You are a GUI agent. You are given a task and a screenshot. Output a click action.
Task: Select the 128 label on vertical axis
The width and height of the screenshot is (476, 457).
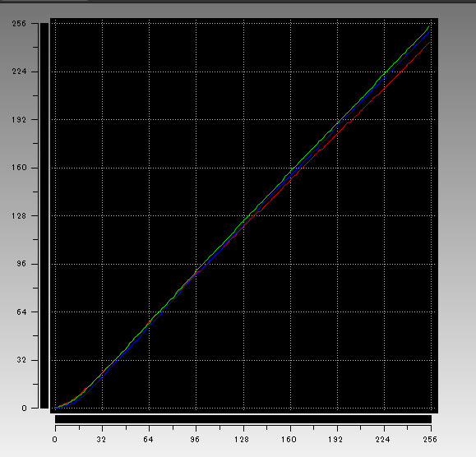20,215
